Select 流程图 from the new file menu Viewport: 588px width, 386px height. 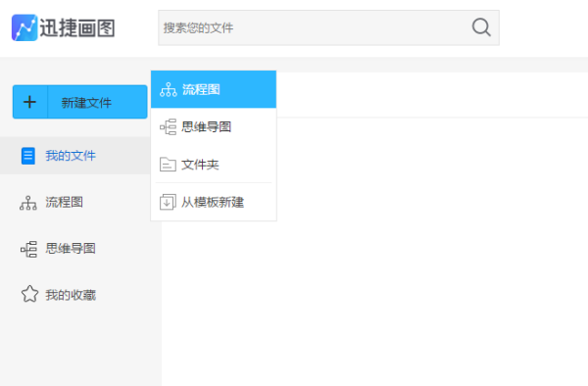[214, 89]
